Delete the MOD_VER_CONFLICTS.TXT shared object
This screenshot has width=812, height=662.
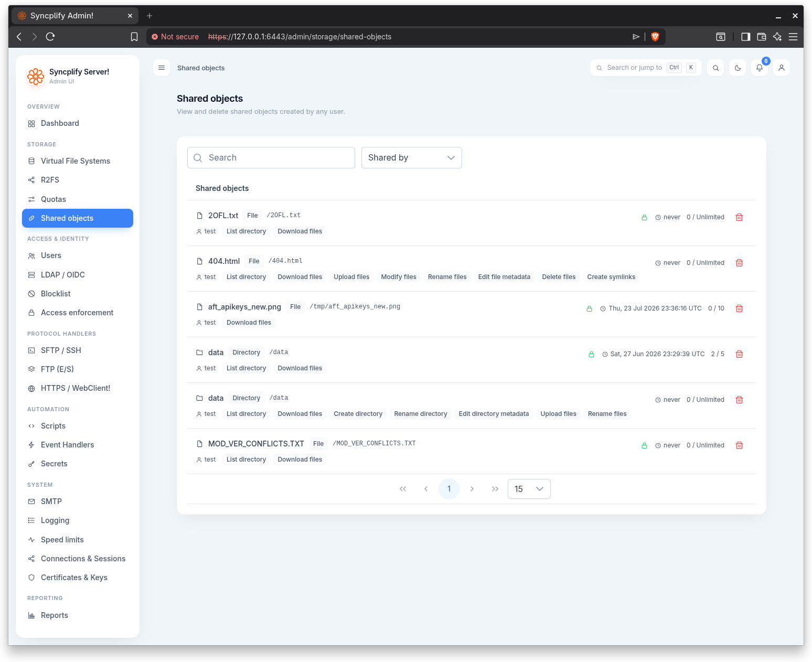[739, 445]
